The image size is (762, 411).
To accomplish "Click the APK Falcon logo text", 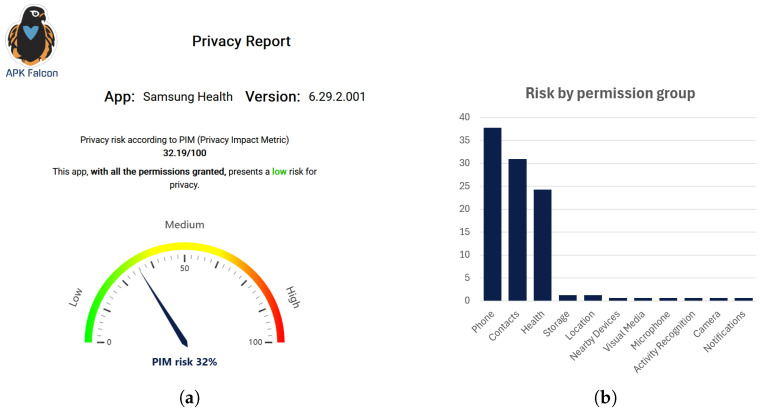I will [x=32, y=73].
